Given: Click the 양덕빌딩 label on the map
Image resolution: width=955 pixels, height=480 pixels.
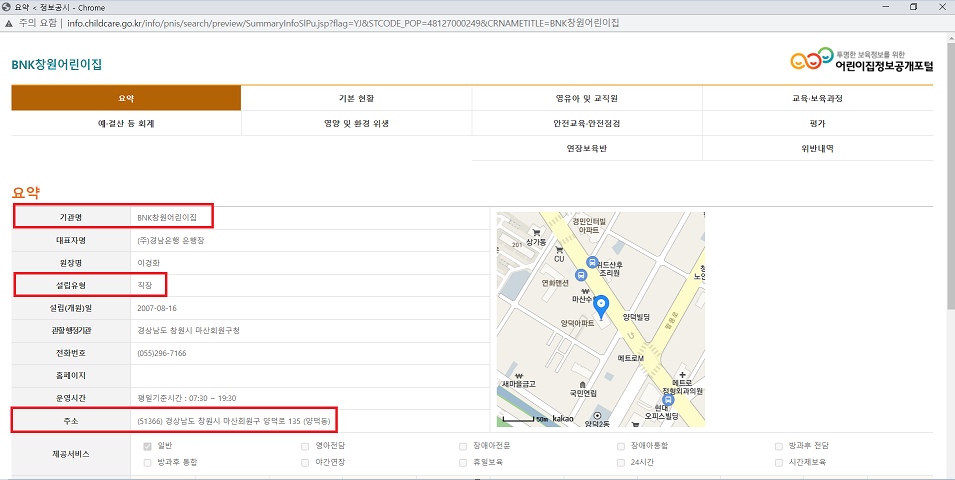Looking at the screenshot, I should click(636, 317).
